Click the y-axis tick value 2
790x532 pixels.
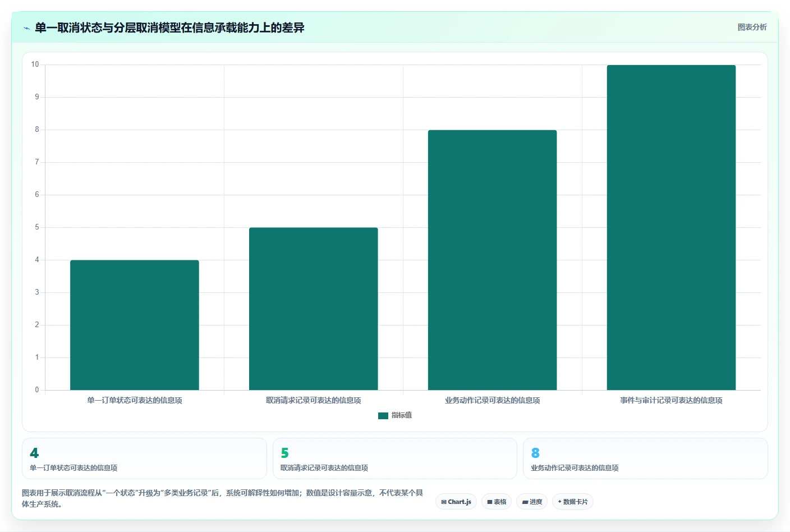pyautogui.click(x=37, y=325)
